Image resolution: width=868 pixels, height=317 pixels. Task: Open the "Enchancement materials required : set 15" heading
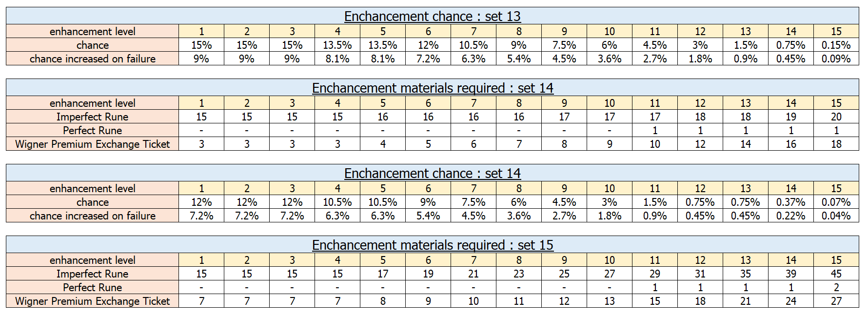(432, 245)
